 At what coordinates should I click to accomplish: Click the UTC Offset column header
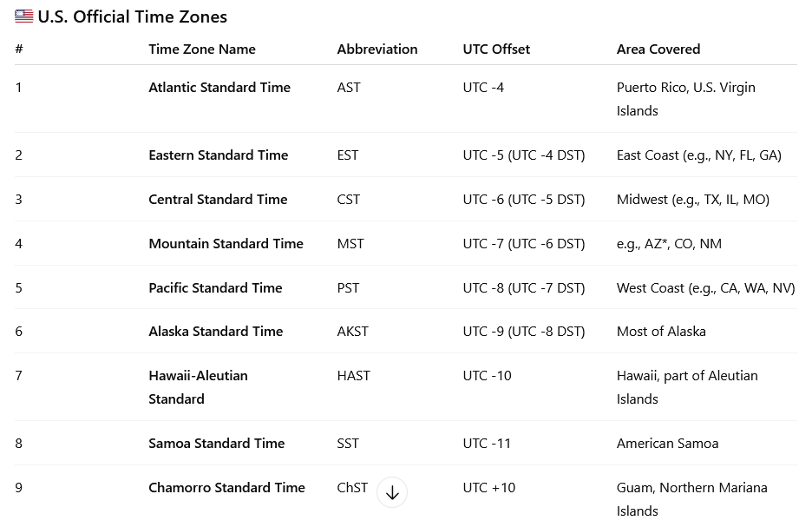(x=496, y=49)
